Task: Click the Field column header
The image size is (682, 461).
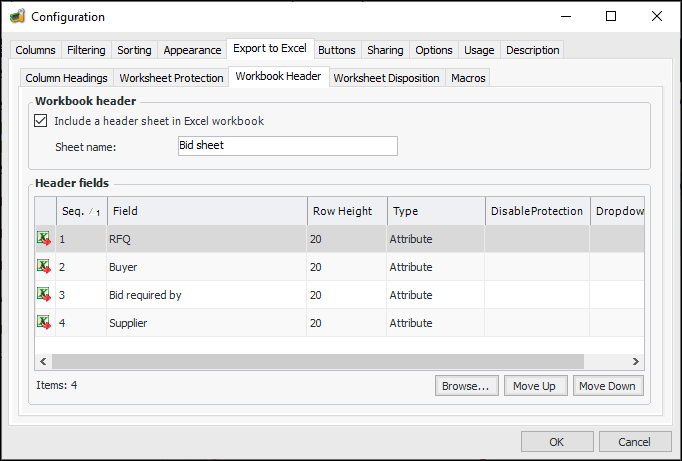Action: coord(206,211)
